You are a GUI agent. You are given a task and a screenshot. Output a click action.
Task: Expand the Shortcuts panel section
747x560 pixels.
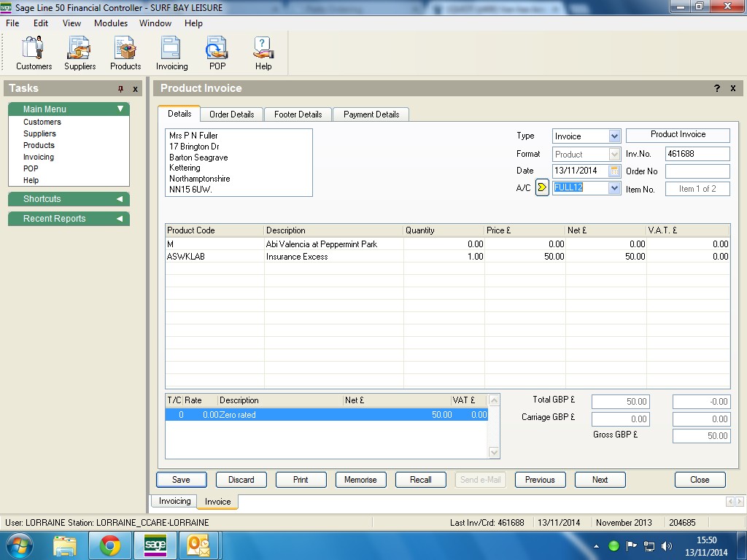(120, 199)
